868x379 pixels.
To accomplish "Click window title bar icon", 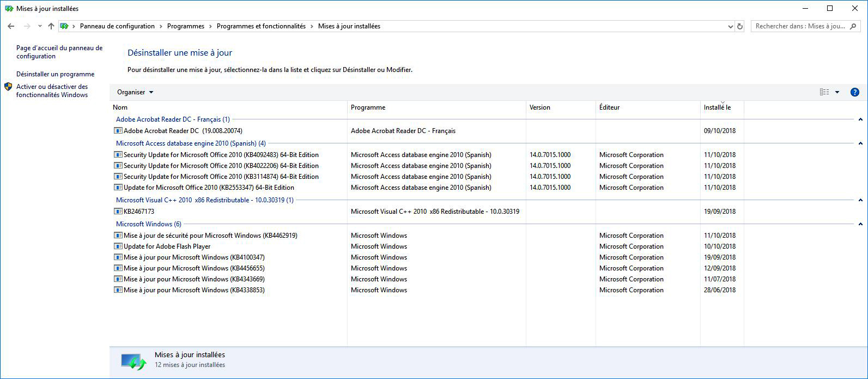I will 9,9.
